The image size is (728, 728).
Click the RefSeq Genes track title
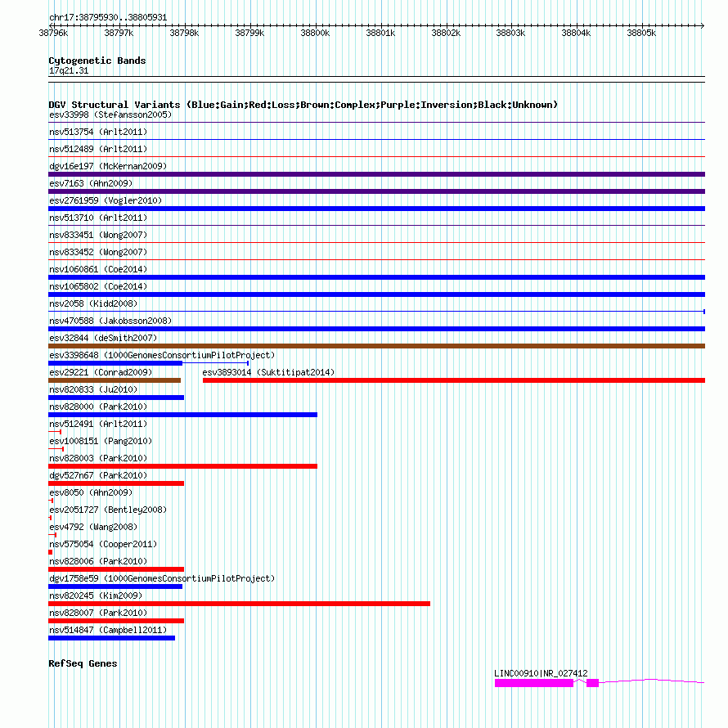click(83, 663)
